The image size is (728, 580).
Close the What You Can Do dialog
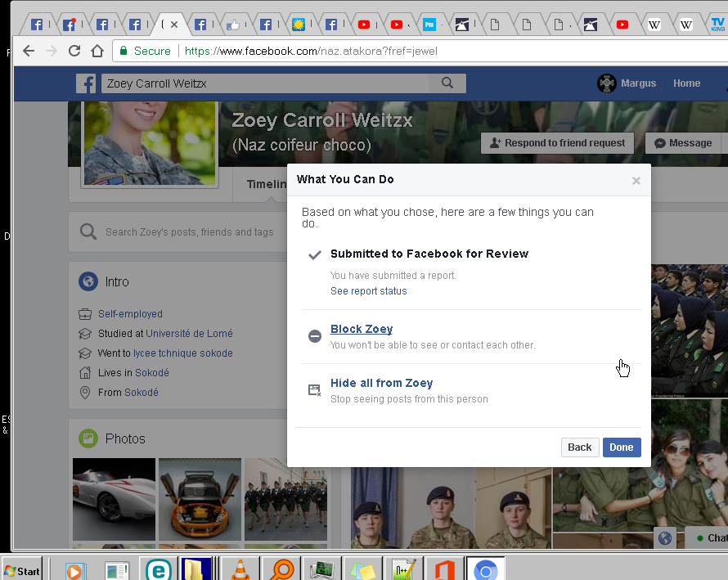(636, 181)
